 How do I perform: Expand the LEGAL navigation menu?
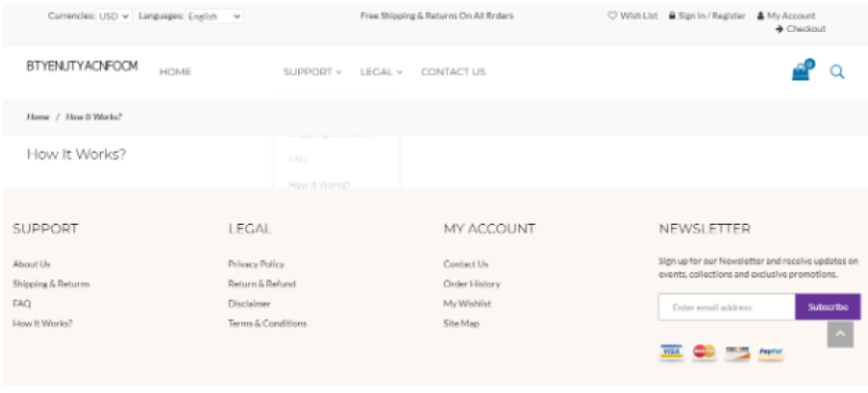coord(381,72)
